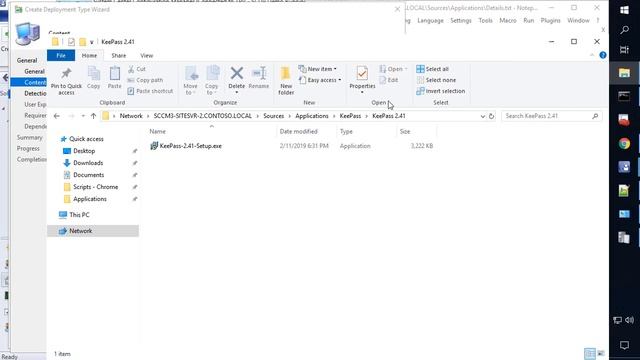
Task: Click the Explorer help icon
Action: click(x=603, y=55)
